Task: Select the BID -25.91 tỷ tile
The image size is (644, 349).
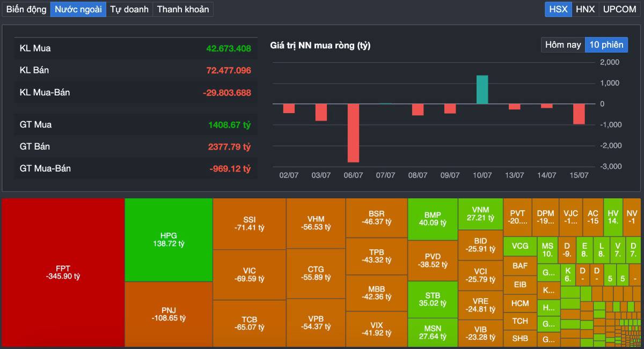Action: point(480,245)
